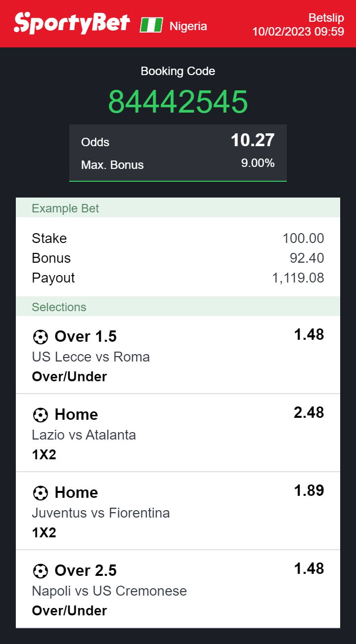Click the Betslip header text
This screenshot has width=356, height=644.
pos(326,18)
